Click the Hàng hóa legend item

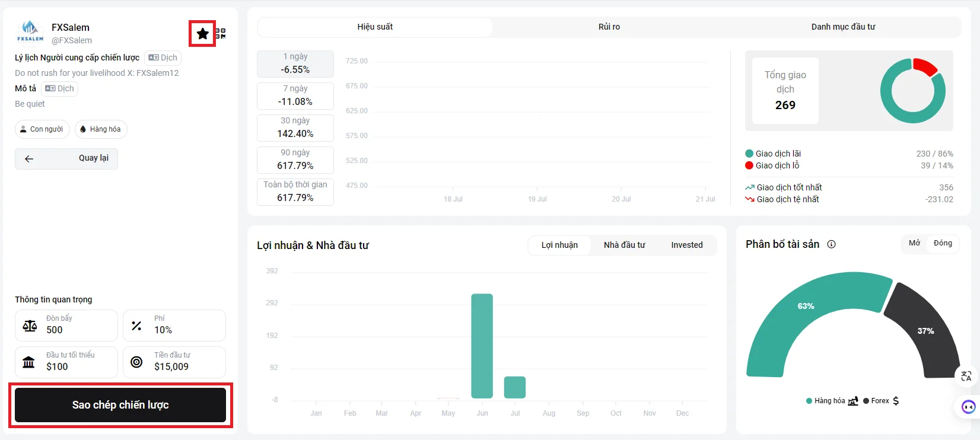(x=832, y=401)
